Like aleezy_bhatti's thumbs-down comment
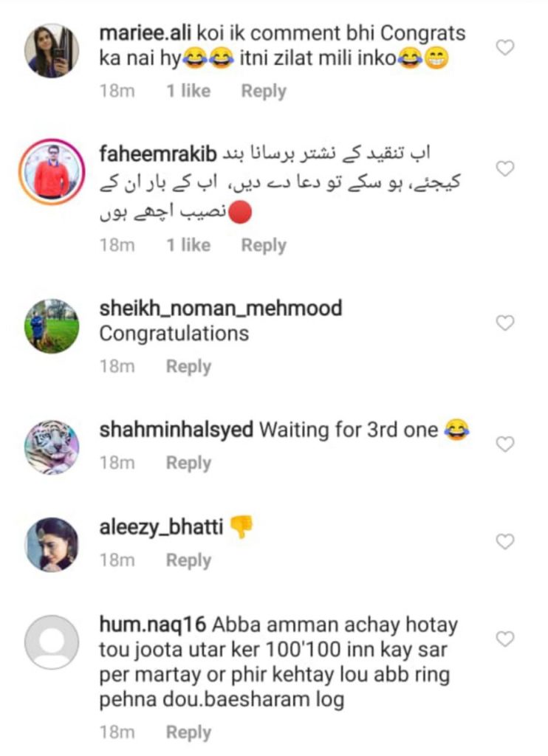This screenshot has height=756, width=548. click(505, 541)
